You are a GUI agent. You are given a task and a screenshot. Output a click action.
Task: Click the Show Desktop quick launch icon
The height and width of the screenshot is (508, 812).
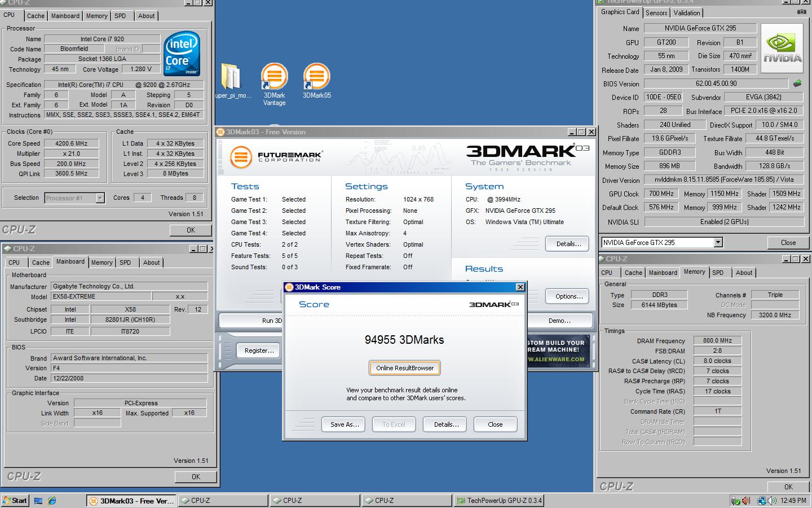pyautogui.click(x=38, y=501)
